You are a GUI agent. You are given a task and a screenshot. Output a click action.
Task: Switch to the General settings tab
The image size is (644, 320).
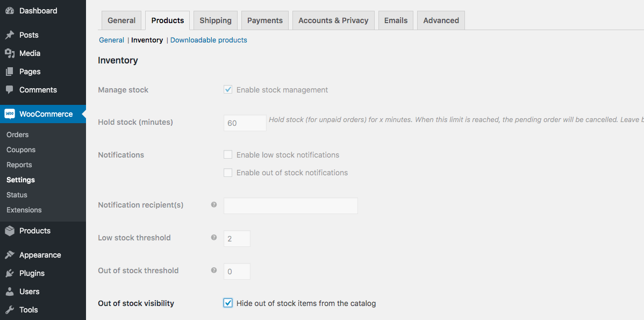tap(121, 20)
